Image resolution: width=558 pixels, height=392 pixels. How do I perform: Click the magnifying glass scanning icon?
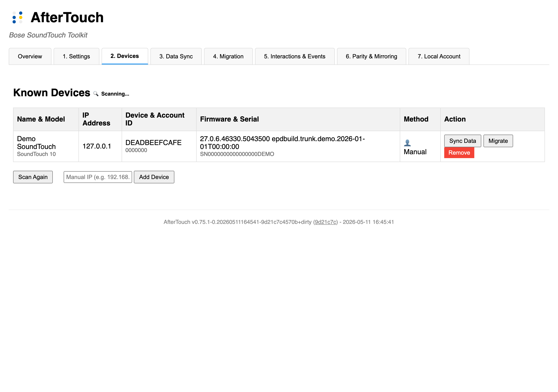(x=96, y=94)
